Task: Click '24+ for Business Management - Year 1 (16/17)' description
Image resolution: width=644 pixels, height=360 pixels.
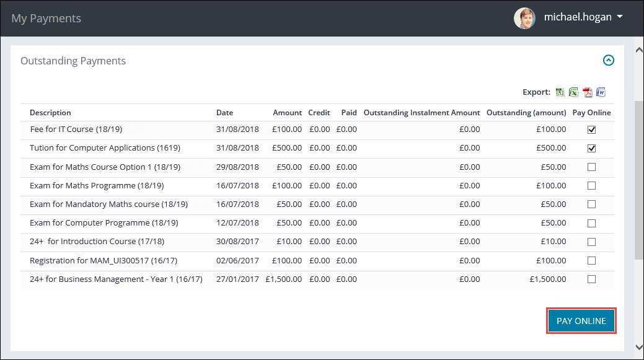Action: pos(116,279)
